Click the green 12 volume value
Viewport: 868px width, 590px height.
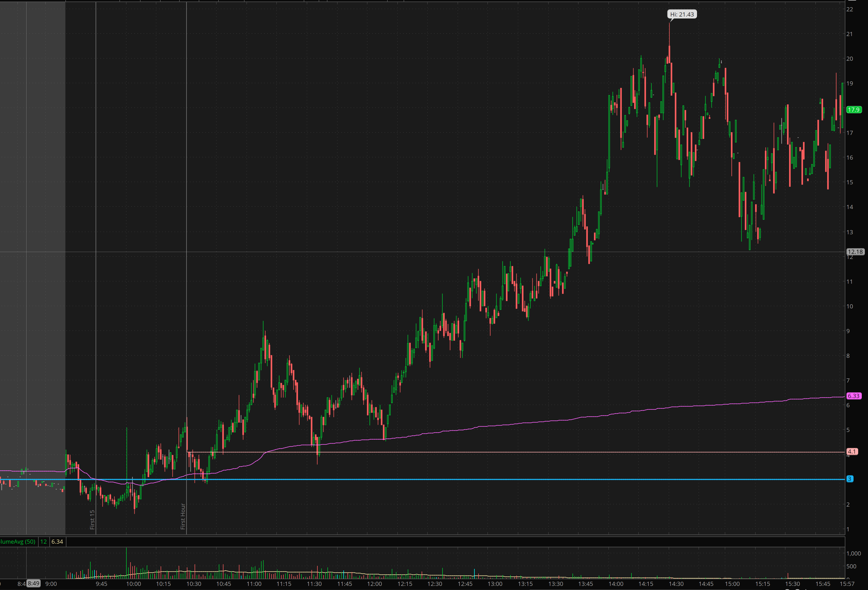click(x=43, y=541)
